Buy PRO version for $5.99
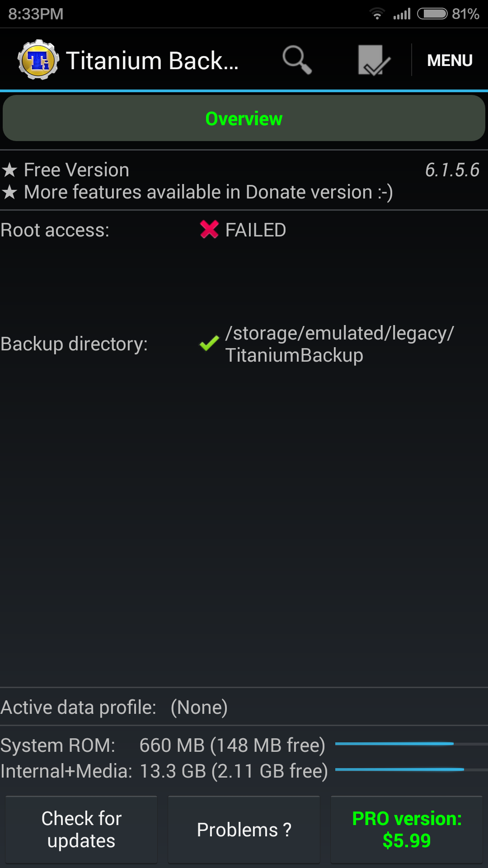Viewport: 488px width, 868px height. click(407, 830)
